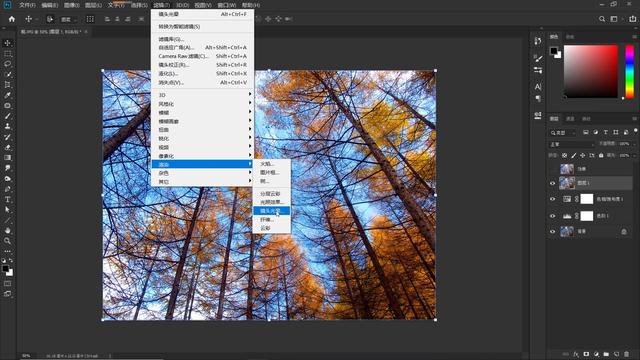Image resolution: width=640 pixels, height=360 pixels.
Task: Select the Eyedropper tool
Action: tap(7, 95)
